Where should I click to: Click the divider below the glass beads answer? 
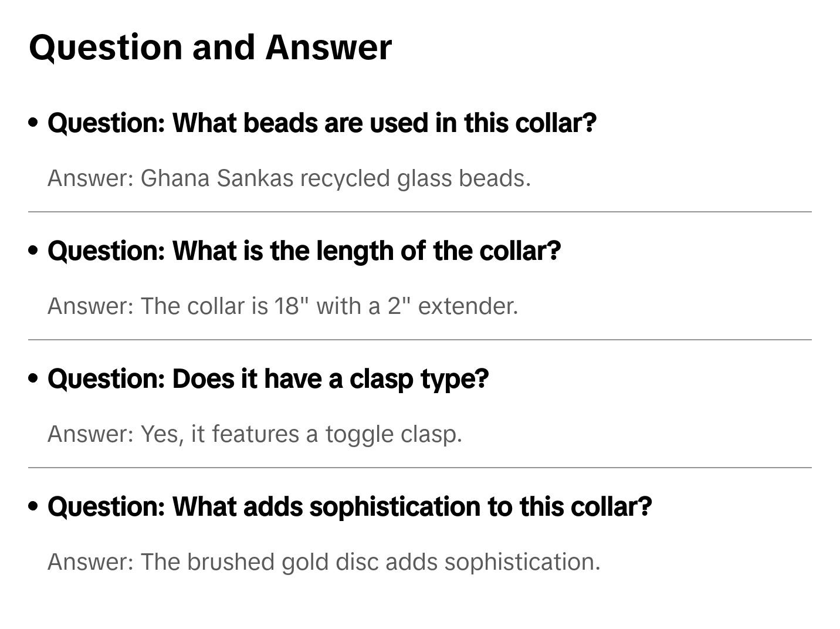coord(419,212)
